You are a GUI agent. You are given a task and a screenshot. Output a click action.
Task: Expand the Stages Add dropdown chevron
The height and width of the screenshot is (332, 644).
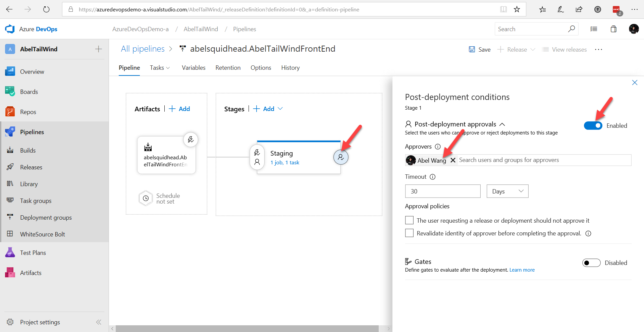(x=280, y=109)
